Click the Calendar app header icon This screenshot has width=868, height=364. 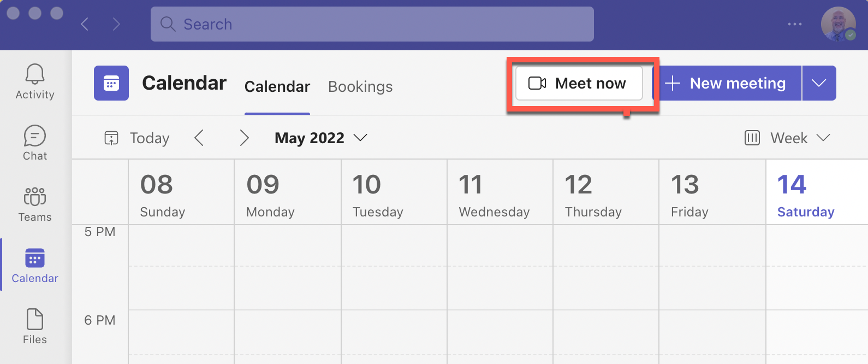111,83
